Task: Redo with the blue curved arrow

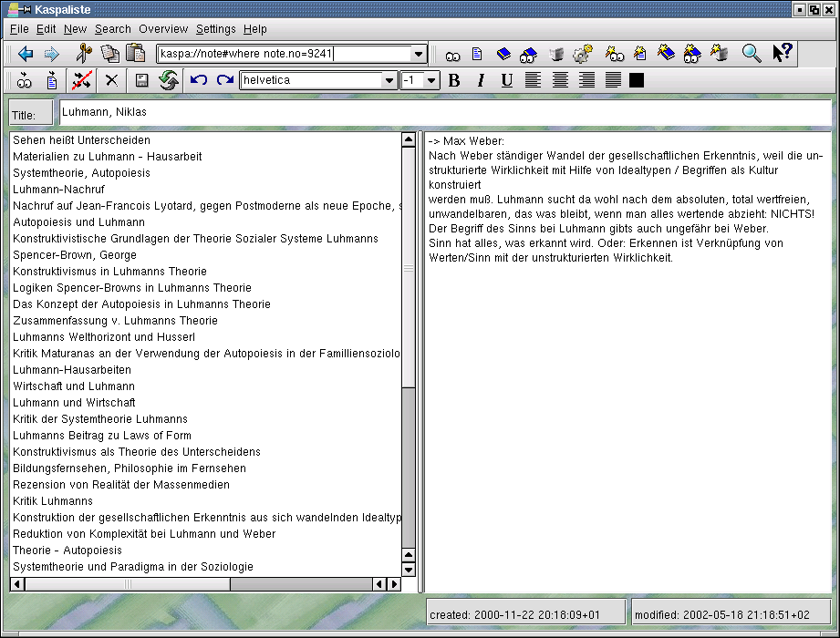Action: click(x=225, y=80)
